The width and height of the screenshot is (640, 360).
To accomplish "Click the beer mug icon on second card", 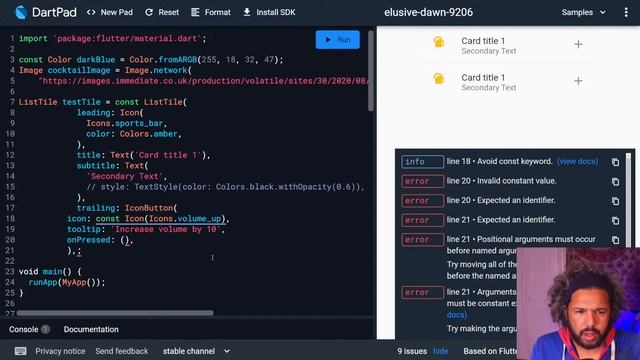I will point(439,78).
